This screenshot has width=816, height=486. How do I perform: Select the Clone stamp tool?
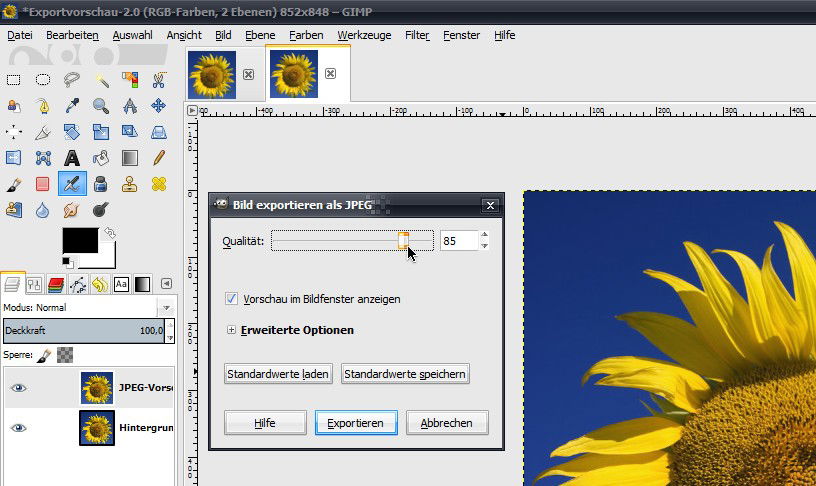[x=130, y=184]
